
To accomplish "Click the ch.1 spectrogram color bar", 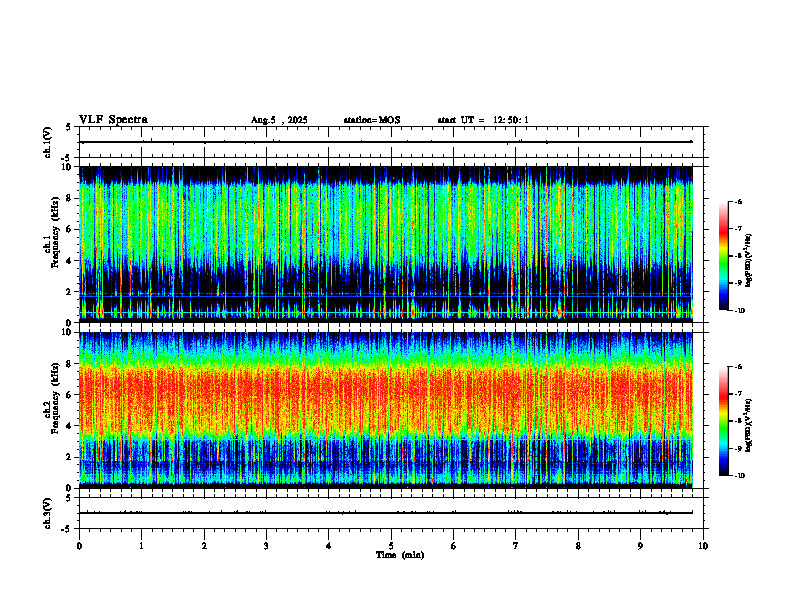I will pyautogui.click(x=723, y=256).
